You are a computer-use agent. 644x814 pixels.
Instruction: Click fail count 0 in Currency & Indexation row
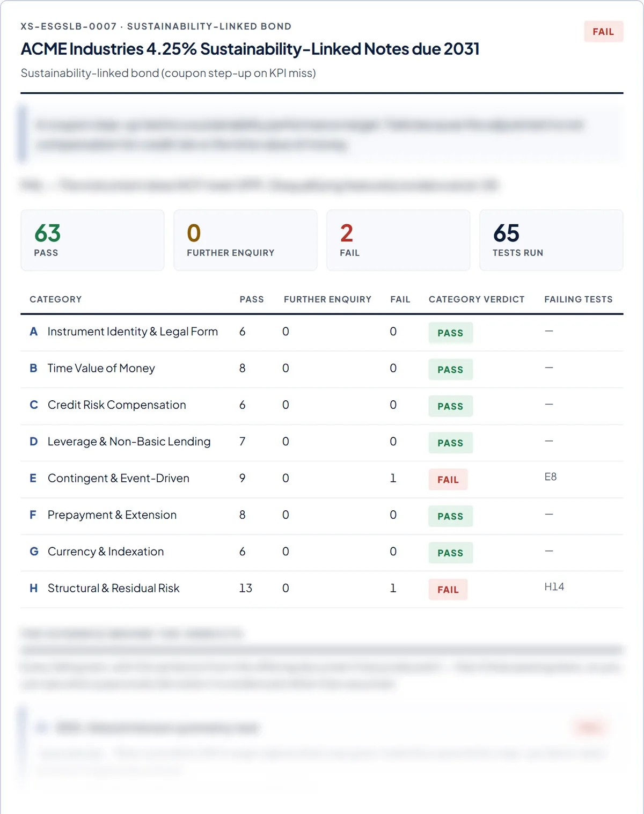393,552
